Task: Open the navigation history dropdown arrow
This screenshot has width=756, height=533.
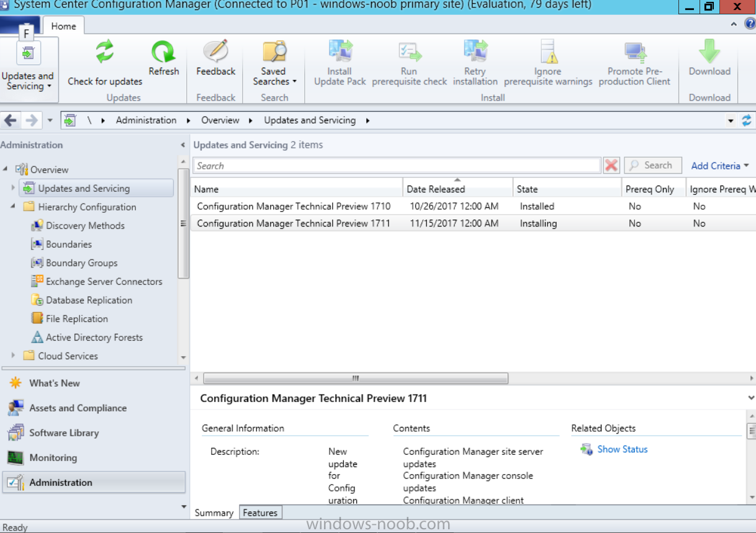Action: 50,120
